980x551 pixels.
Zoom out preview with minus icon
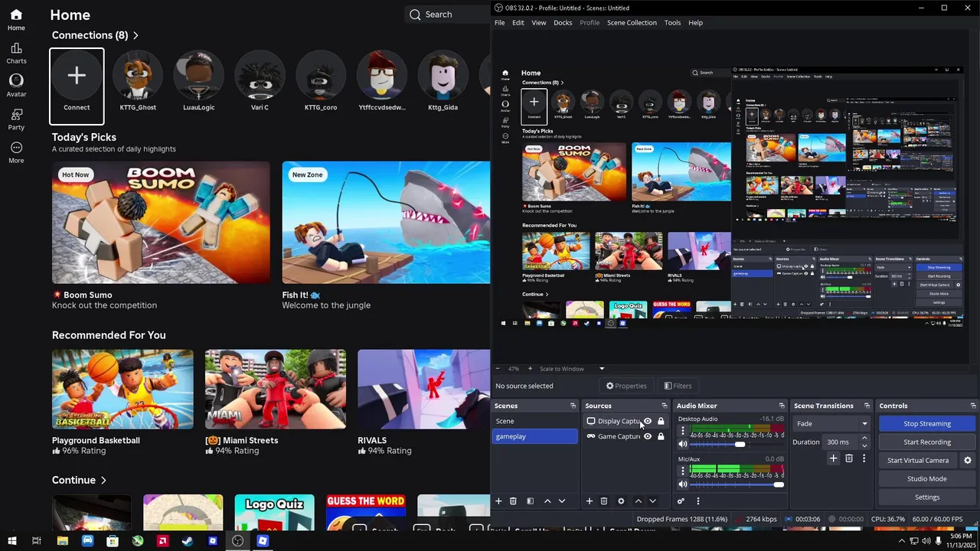(x=498, y=369)
